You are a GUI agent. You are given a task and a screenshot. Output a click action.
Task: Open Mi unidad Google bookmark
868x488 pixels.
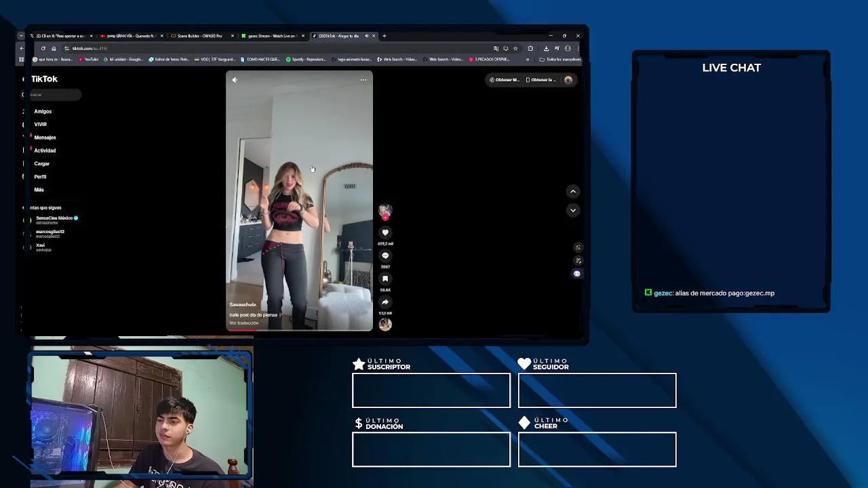coord(123,60)
